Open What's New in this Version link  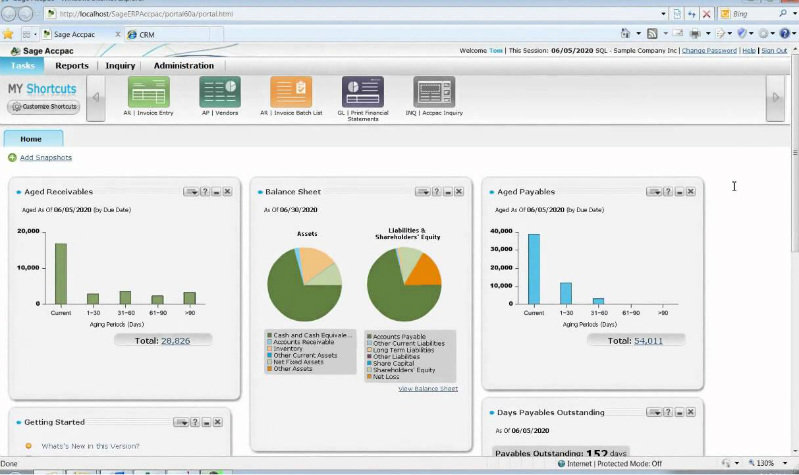pos(90,446)
